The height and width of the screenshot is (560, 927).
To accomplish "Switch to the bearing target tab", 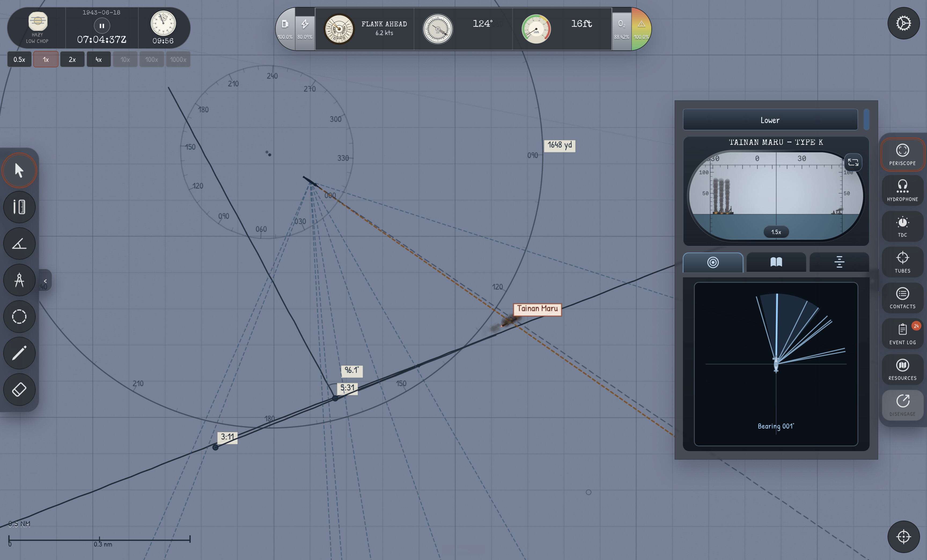I will (x=713, y=262).
